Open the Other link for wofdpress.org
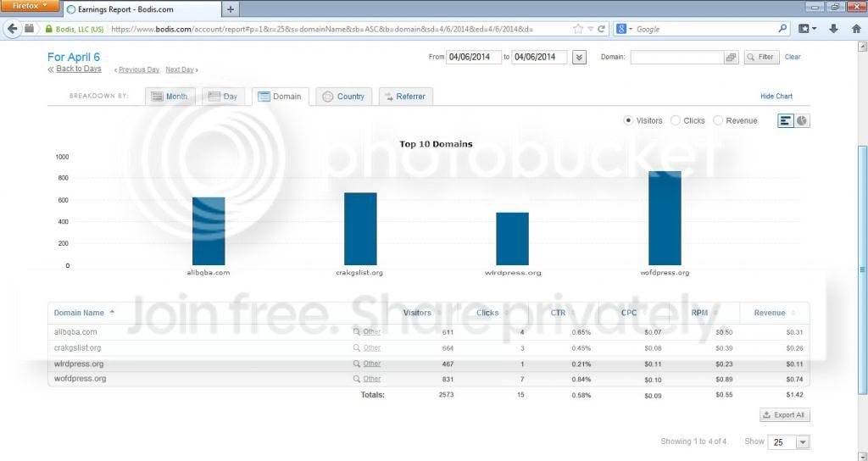The height and width of the screenshot is (461, 868). click(x=371, y=379)
